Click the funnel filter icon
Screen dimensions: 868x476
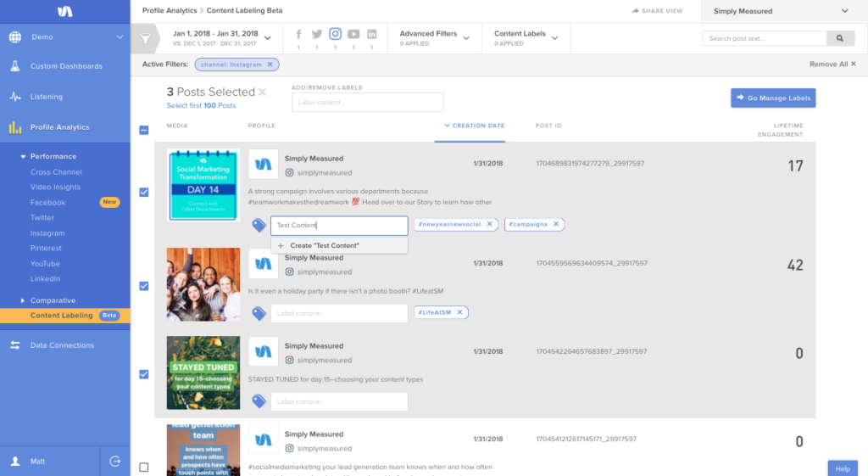[x=145, y=38]
